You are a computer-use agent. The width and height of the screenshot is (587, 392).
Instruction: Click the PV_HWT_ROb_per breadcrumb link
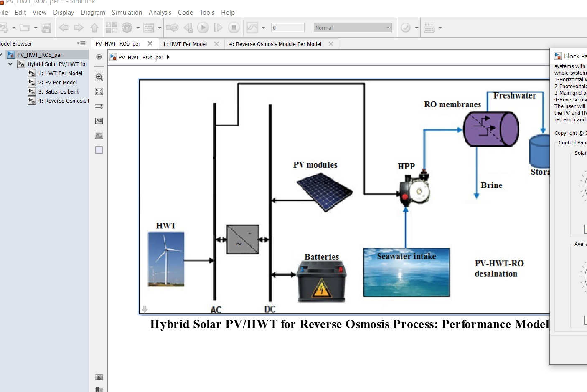click(142, 58)
